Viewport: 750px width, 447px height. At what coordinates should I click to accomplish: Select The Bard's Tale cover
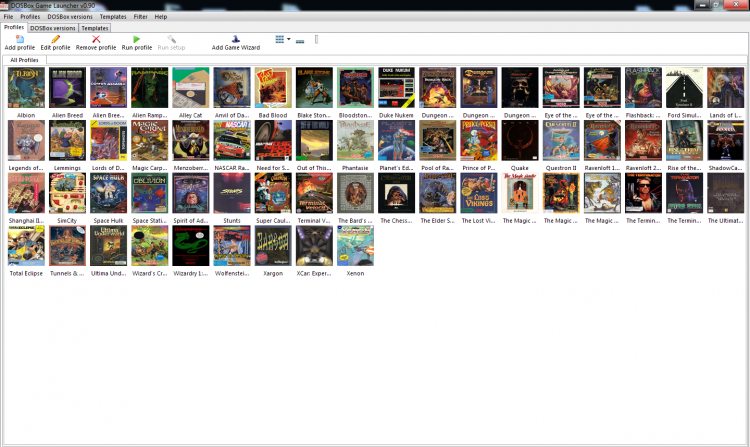(355, 193)
